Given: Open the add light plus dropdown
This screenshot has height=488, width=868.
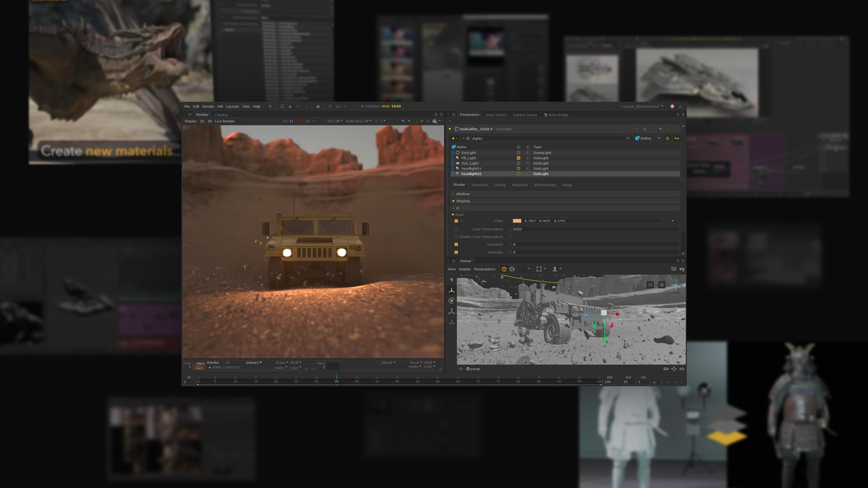Looking at the screenshot, I should [454, 139].
